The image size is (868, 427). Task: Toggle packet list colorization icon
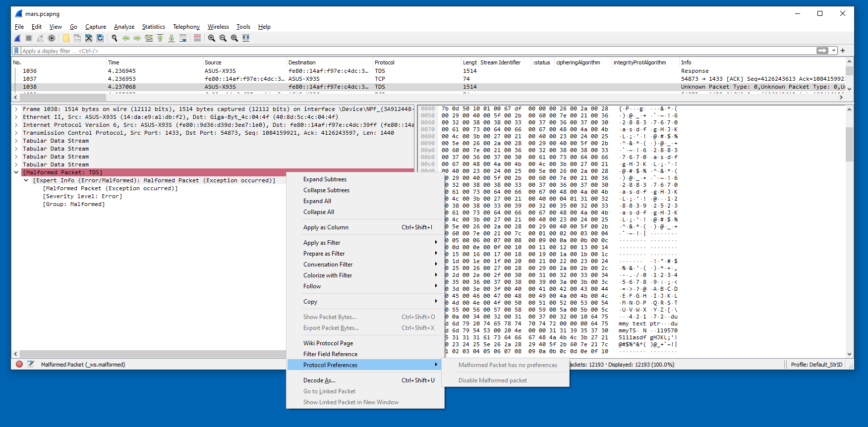click(x=197, y=38)
